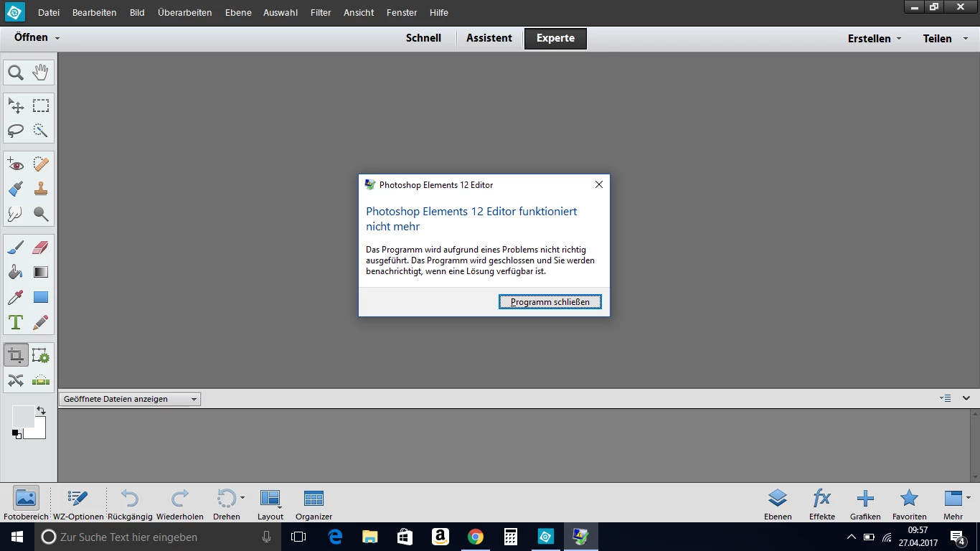Swap foreground and background colors

point(41,411)
